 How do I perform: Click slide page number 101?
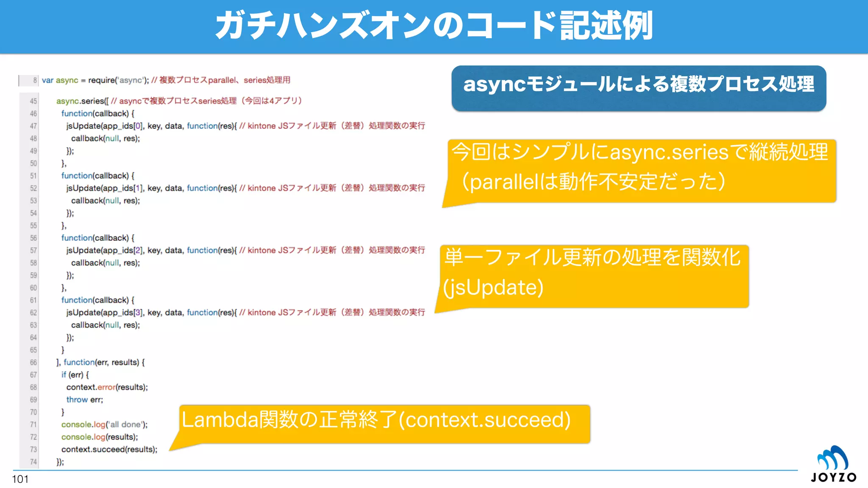[20, 479]
